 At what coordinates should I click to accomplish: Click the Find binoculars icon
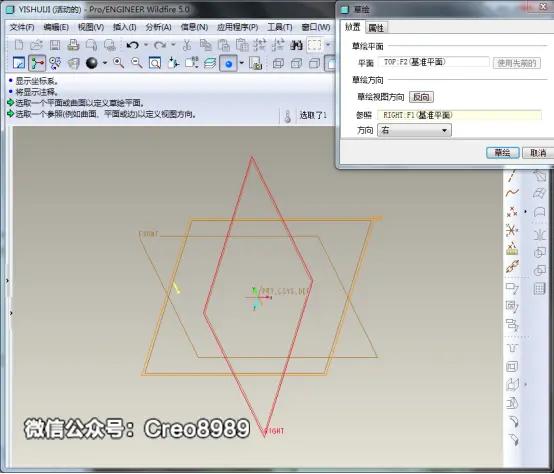296,45
